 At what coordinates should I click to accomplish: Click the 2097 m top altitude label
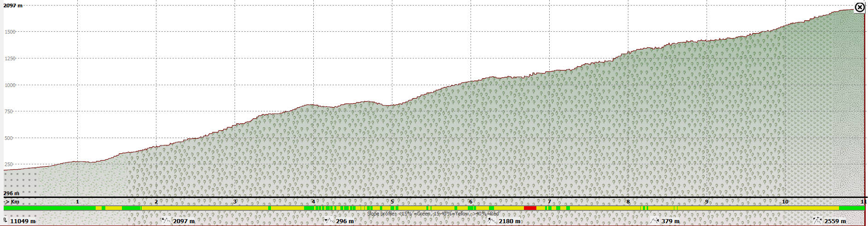(13, 6)
